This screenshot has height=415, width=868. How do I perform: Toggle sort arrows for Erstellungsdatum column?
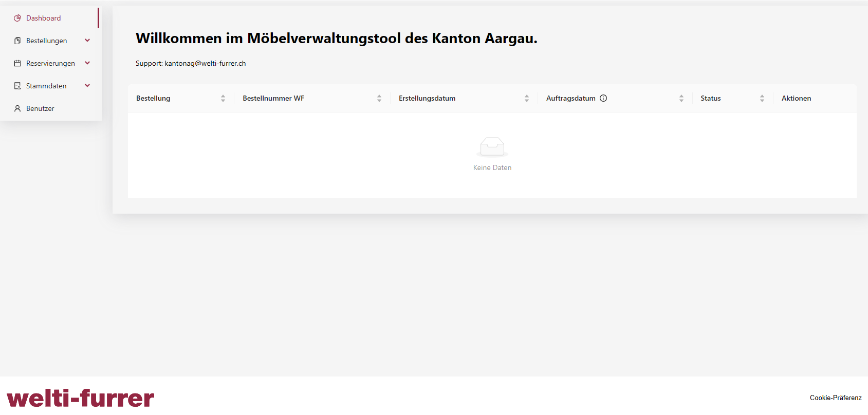(527, 98)
